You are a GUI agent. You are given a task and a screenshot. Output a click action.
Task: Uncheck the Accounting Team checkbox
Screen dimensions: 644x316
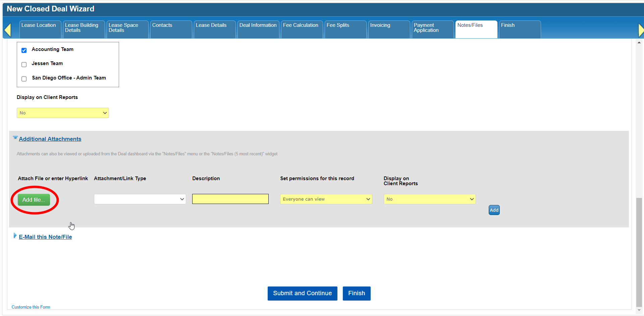point(24,50)
